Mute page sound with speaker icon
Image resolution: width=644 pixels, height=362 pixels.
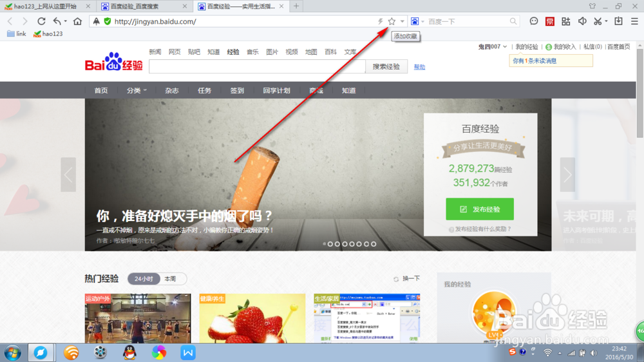coord(582,21)
